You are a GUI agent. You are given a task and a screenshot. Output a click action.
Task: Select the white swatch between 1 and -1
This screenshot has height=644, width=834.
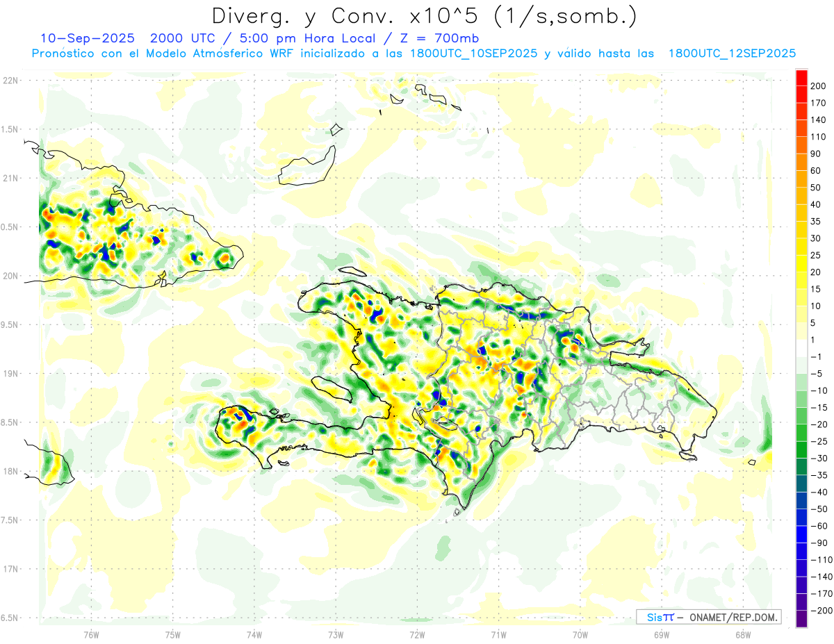coord(801,348)
